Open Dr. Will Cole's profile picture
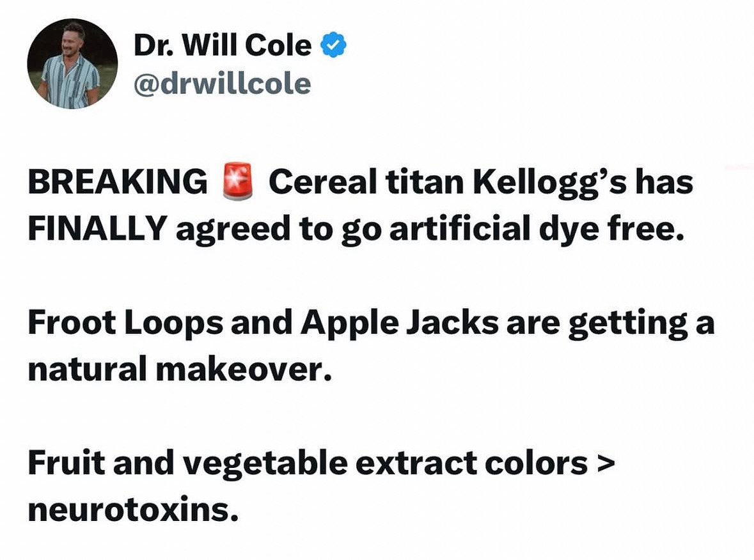Screen dimensions: 754x560 [72, 64]
